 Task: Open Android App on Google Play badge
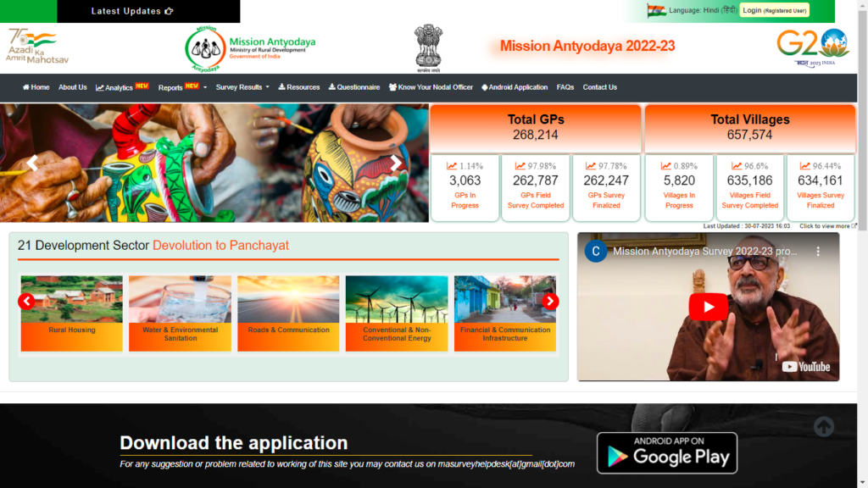click(667, 452)
